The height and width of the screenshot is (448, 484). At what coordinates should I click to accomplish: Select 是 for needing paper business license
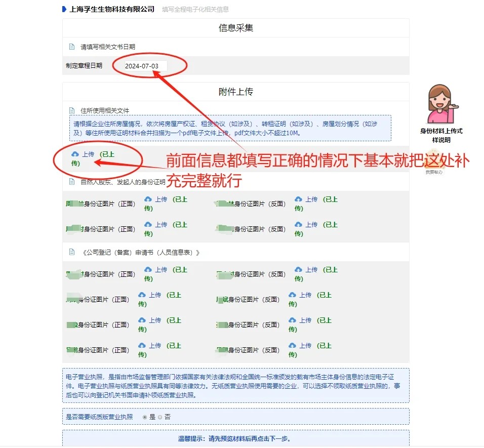pos(145,416)
